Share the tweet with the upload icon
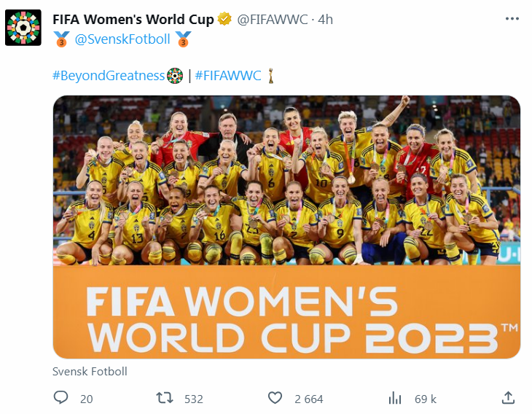This screenshot has height=414, width=532. coord(509,398)
